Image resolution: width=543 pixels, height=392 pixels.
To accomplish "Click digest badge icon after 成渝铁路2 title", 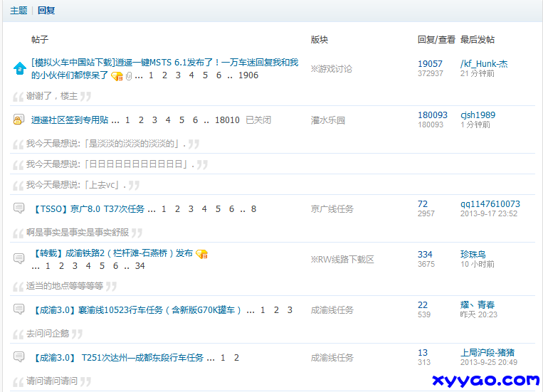I will click(201, 254).
